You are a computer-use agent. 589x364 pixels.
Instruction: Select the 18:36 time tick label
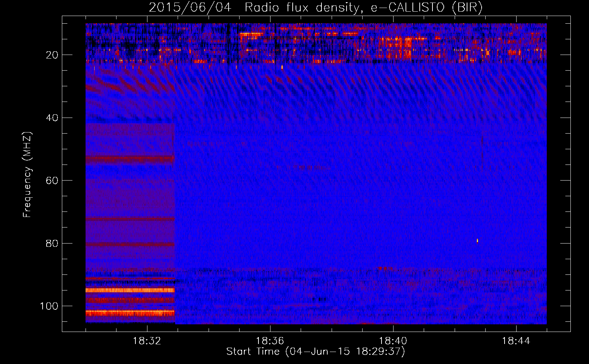tap(270, 341)
